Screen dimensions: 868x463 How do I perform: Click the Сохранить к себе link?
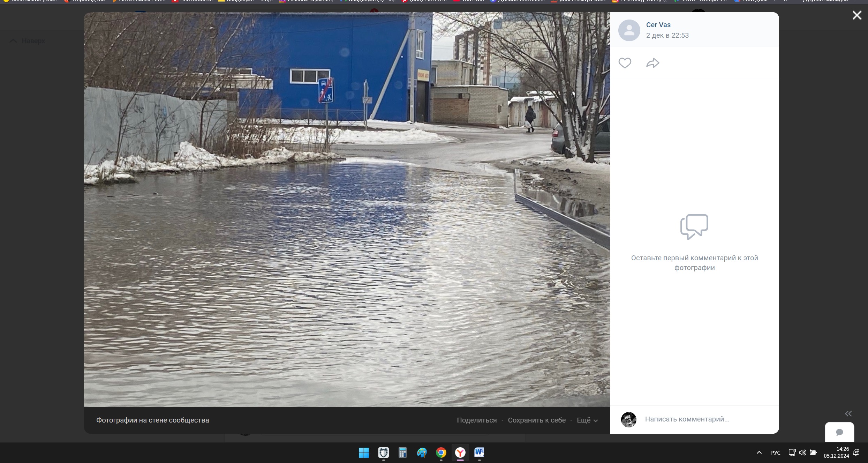tap(537, 420)
